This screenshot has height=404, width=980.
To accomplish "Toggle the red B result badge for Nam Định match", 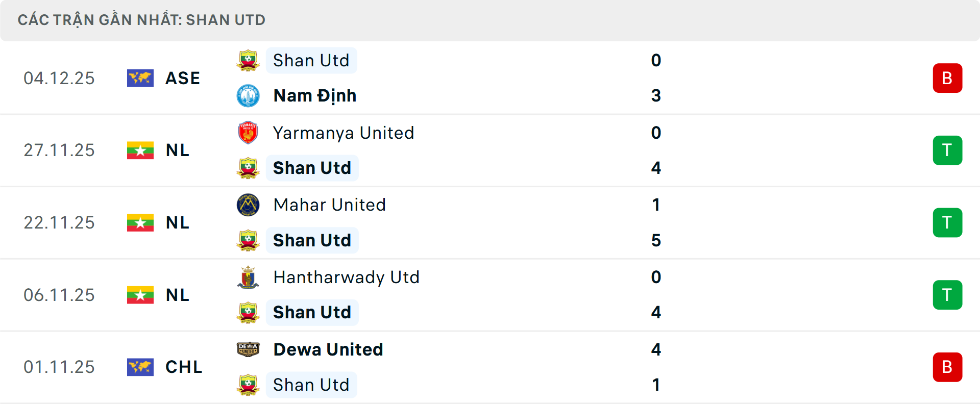I will [x=947, y=78].
